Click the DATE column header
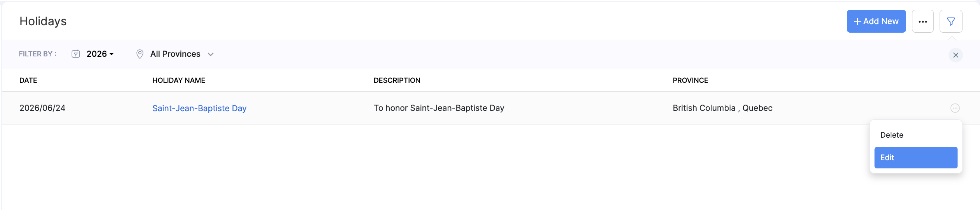 [28, 80]
